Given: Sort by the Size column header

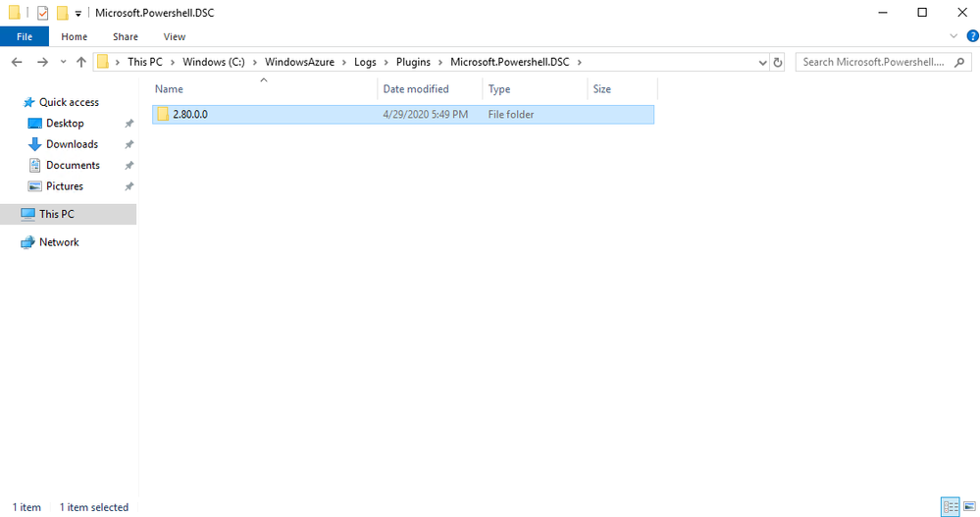Looking at the screenshot, I should [623, 88].
